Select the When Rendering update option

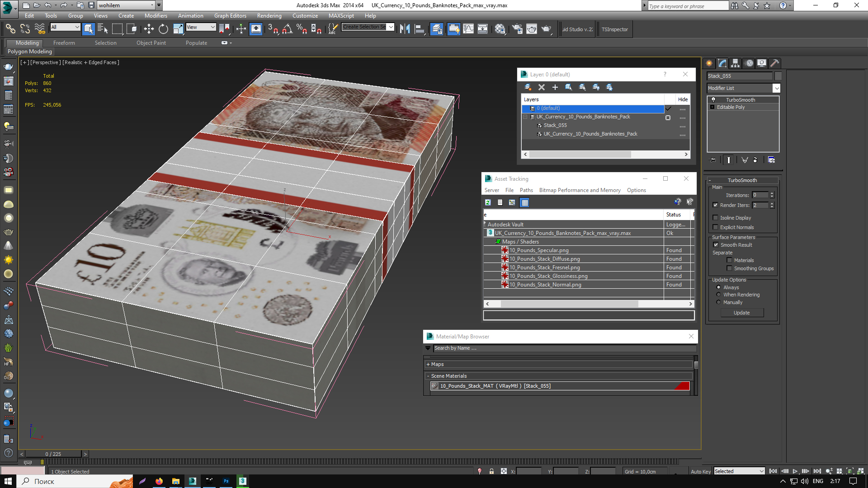(718, 295)
